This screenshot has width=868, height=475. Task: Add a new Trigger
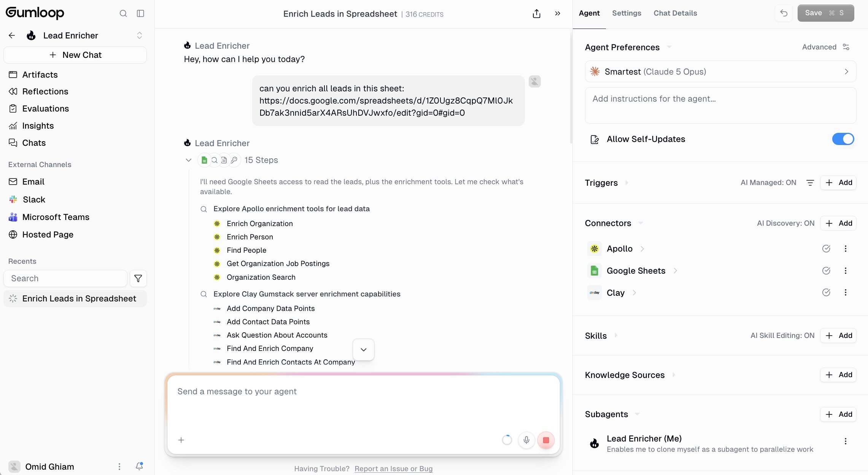[838, 182]
